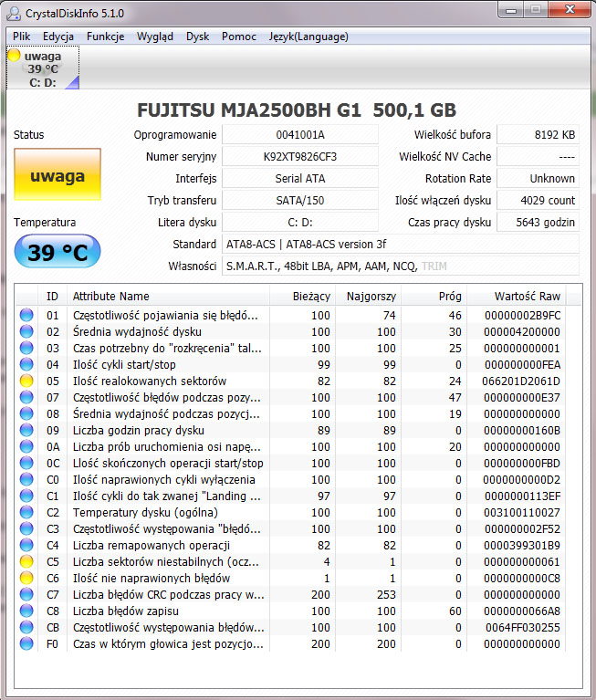
Task: Click the blue status icon of row 09
Action: point(26,430)
